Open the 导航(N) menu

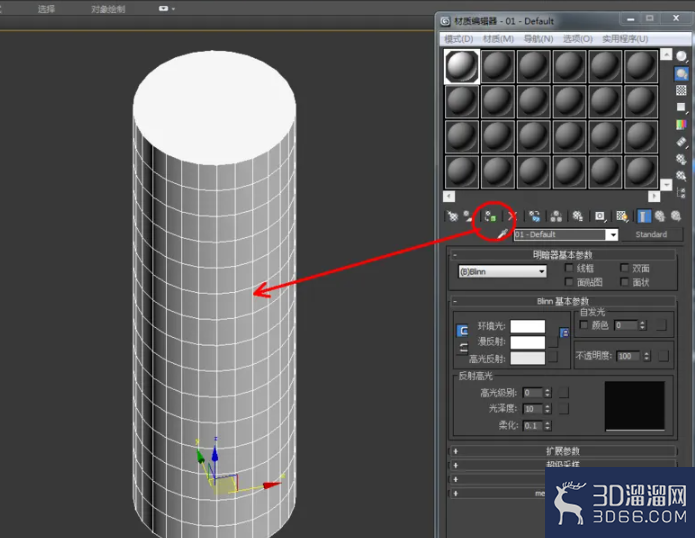coord(539,39)
